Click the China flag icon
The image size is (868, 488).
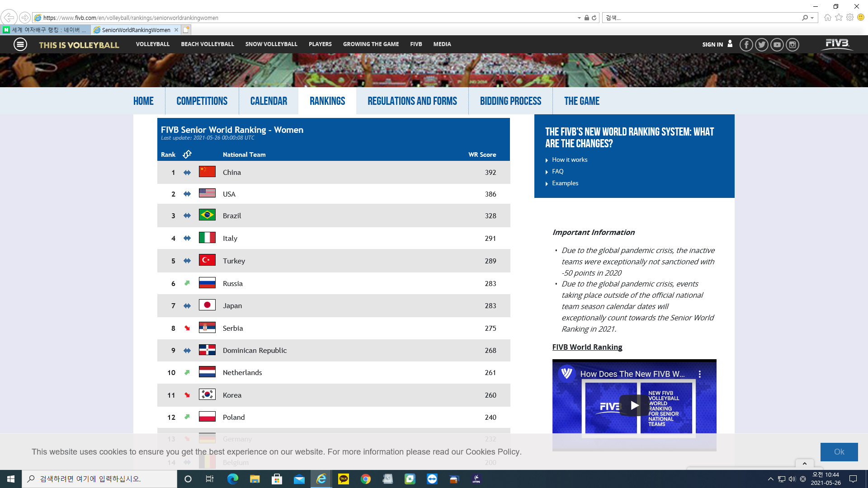coord(207,172)
